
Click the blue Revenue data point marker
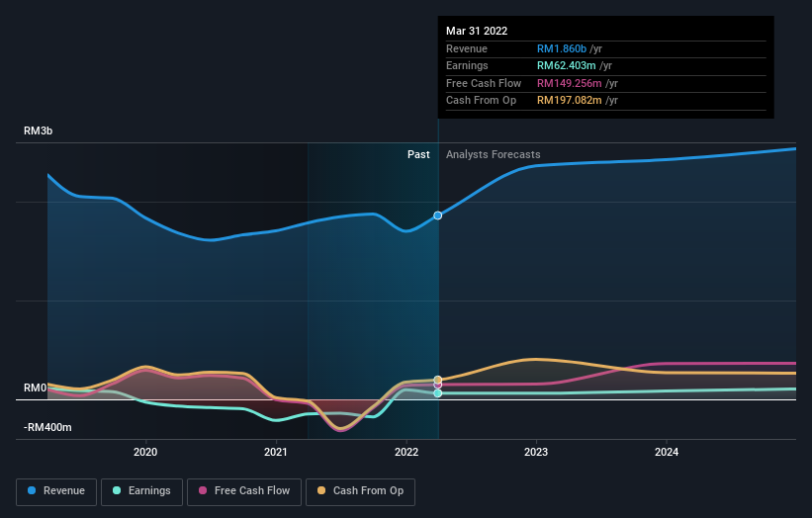tap(437, 216)
